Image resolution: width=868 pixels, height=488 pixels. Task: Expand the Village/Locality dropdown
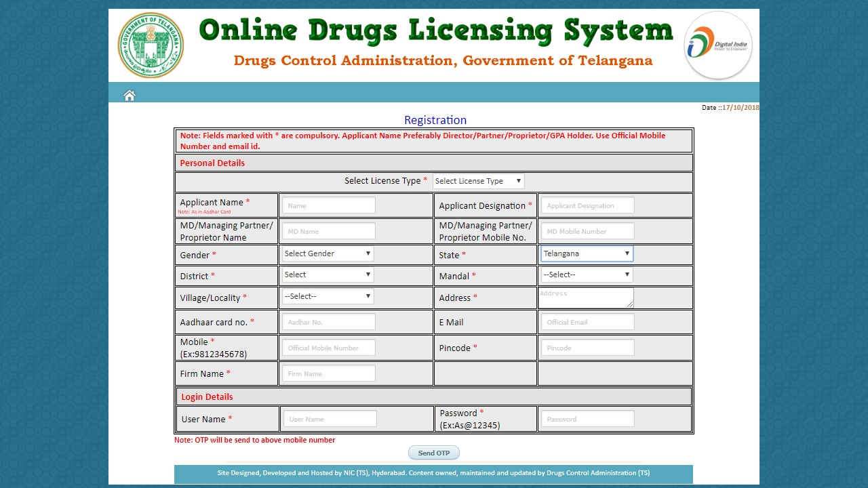[327, 296]
